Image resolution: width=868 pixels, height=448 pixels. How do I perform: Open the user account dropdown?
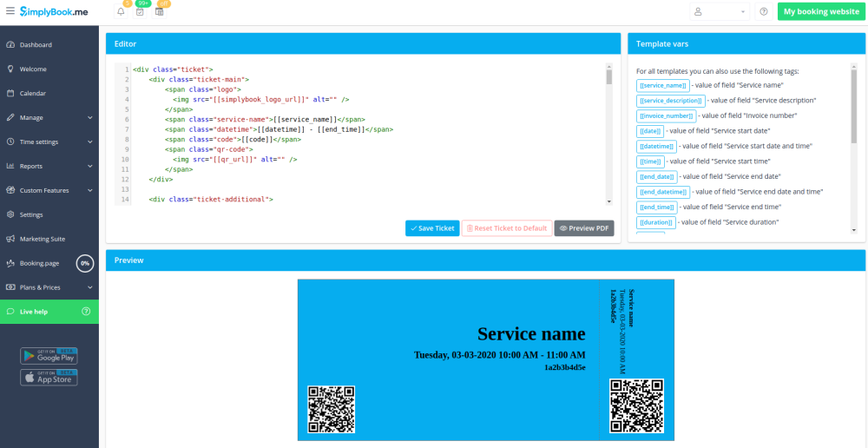click(720, 12)
